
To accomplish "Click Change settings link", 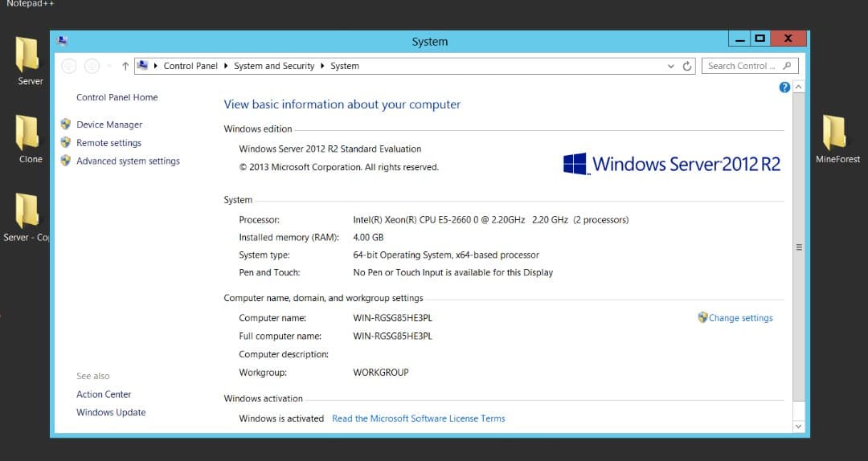I will click(740, 318).
